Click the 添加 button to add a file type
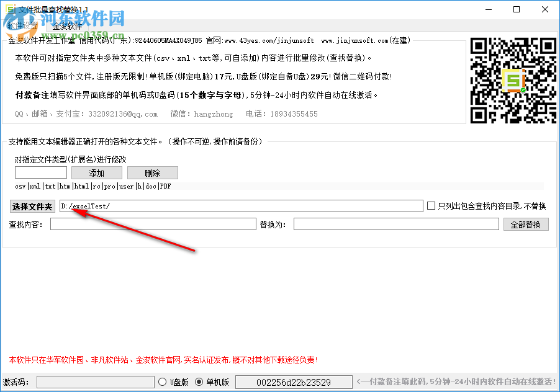560x392 pixels. (x=96, y=172)
